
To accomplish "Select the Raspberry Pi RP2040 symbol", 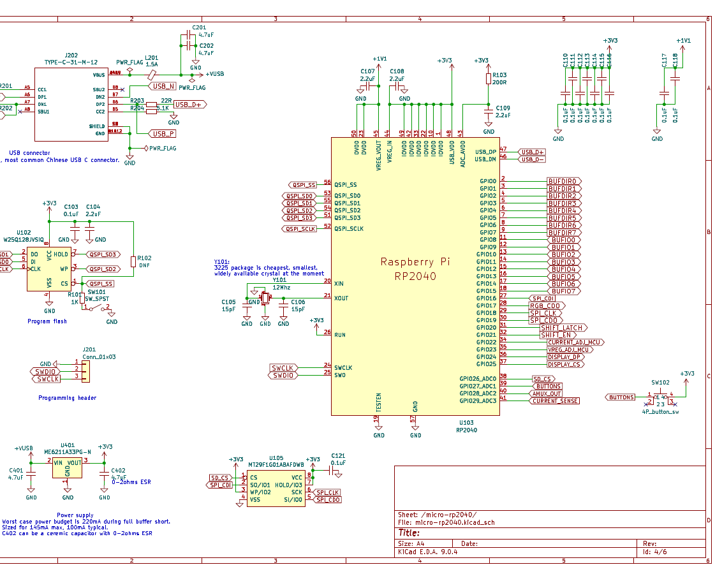I will (x=415, y=268).
